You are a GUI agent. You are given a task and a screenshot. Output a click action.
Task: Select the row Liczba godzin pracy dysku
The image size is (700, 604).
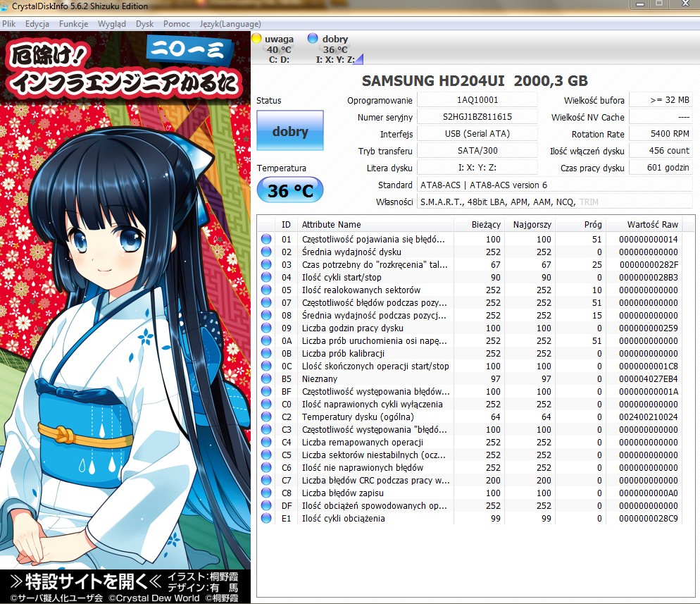470,328
